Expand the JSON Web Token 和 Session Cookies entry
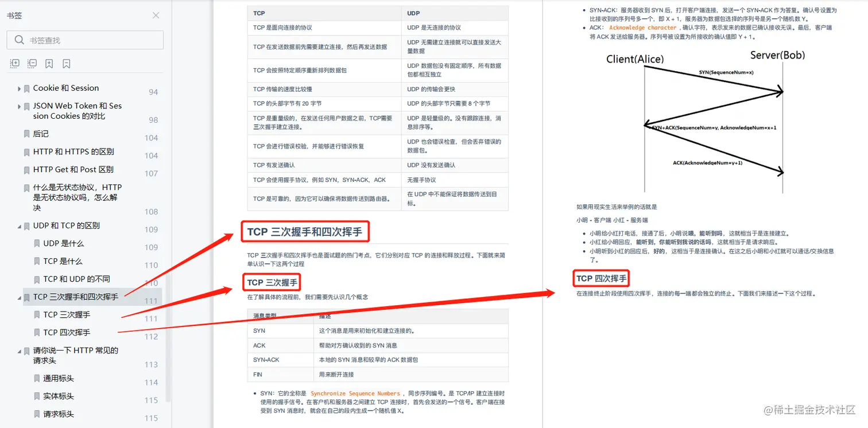868x428 pixels. [18, 106]
